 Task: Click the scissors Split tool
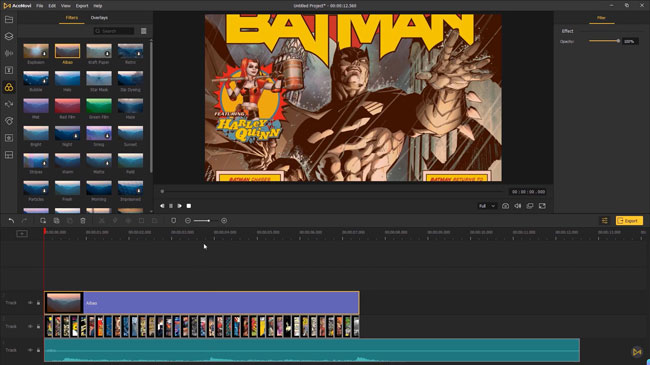102,221
